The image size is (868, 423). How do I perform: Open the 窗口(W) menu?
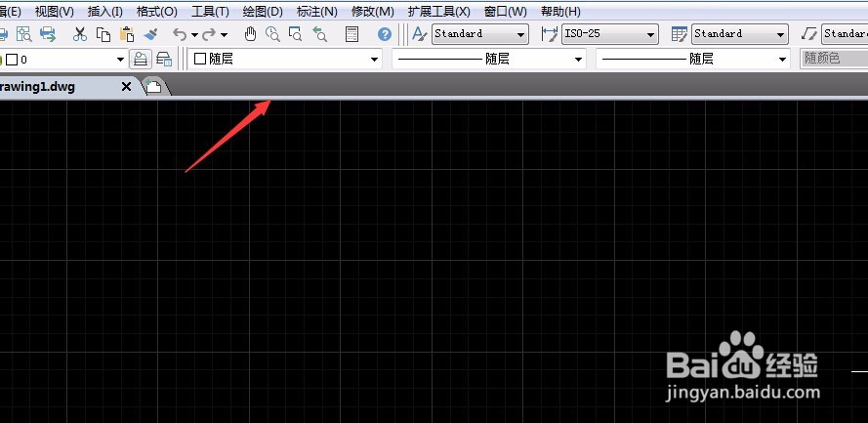[506, 12]
